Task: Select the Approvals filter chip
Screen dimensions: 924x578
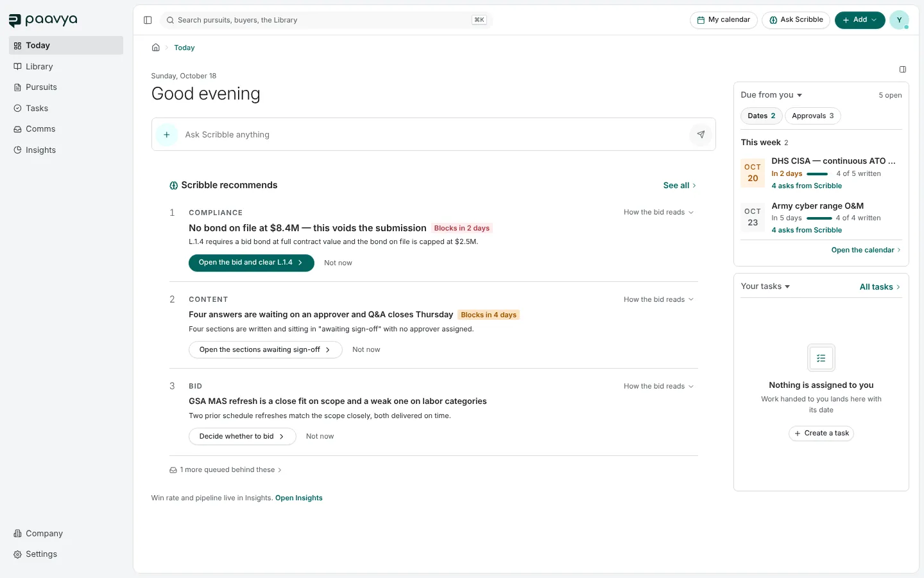Action: pos(813,116)
